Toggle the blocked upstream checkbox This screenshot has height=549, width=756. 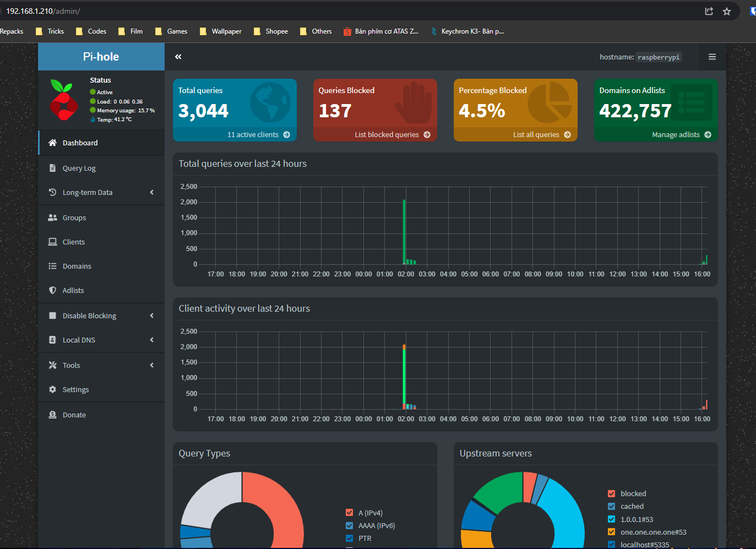pos(611,493)
